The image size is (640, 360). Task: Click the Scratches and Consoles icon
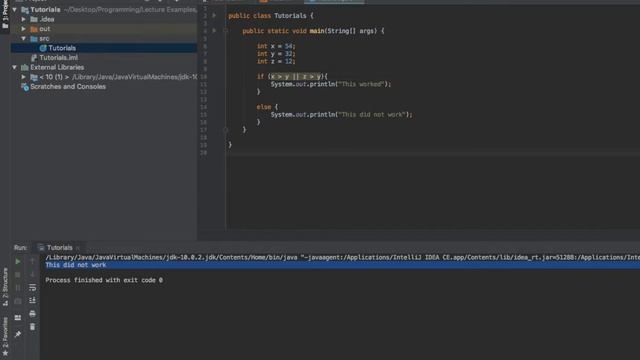(25, 87)
